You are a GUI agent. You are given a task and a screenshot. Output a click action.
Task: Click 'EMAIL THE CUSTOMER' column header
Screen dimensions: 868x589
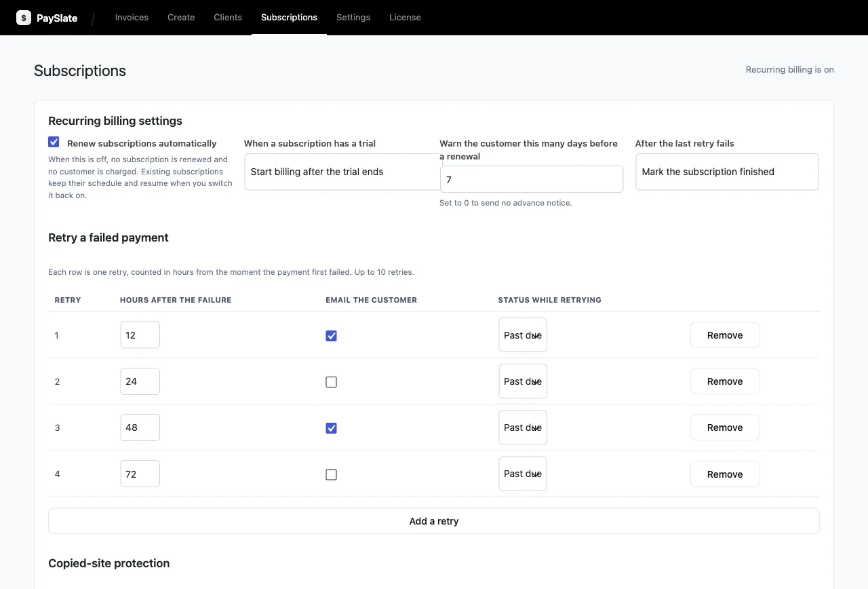click(371, 300)
